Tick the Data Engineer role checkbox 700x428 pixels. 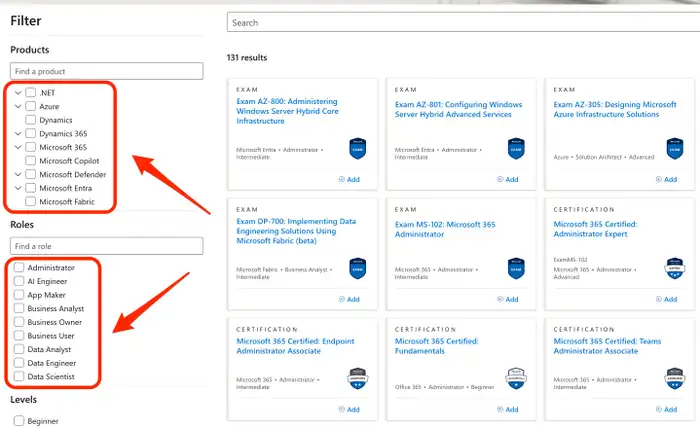pos(19,363)
